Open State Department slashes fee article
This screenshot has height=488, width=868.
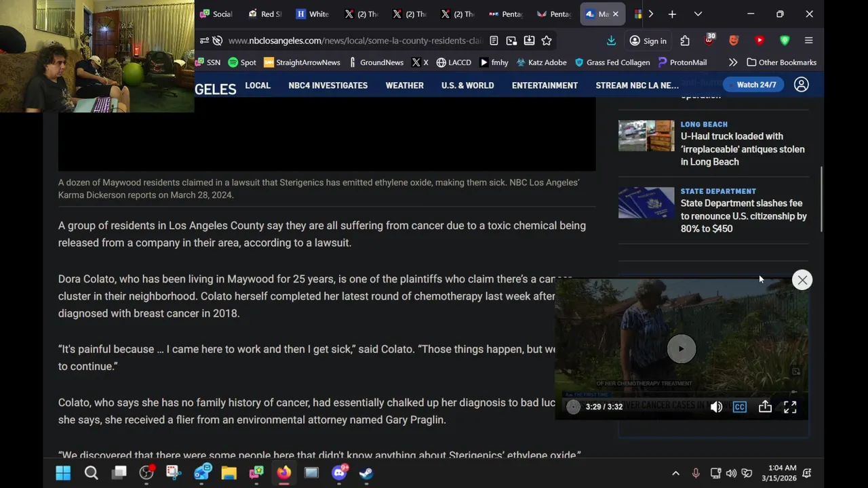744,216
